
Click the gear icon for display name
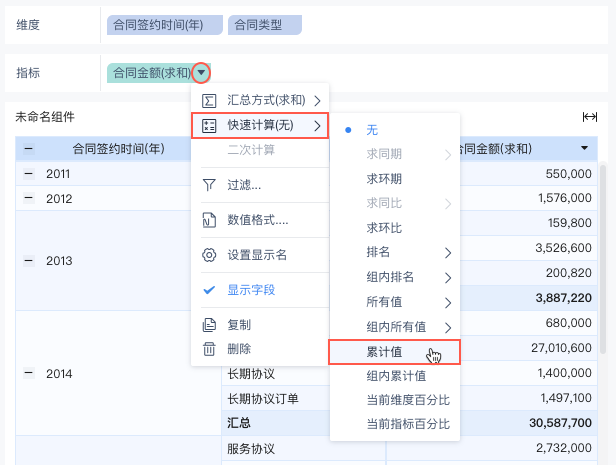pos(209,255)
